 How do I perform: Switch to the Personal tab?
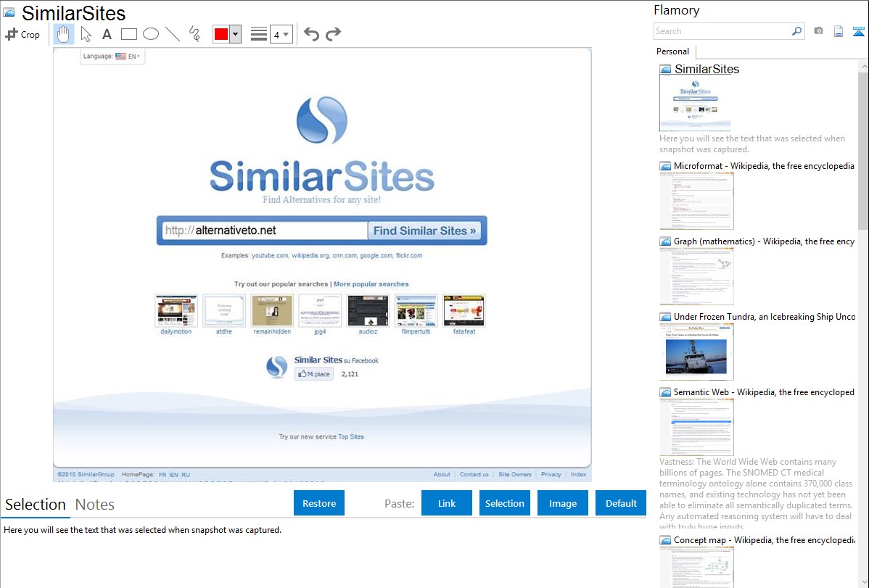[673, 51]
